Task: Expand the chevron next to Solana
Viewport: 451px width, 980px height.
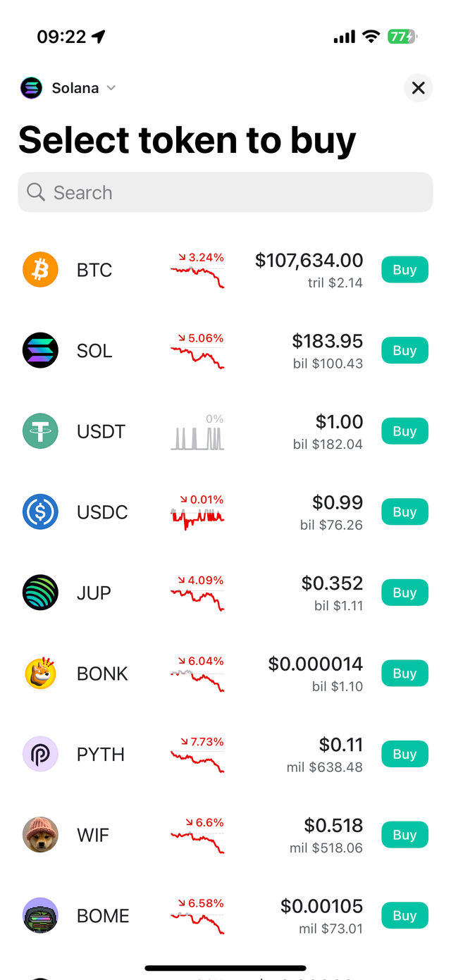Action: click(111, 88)
